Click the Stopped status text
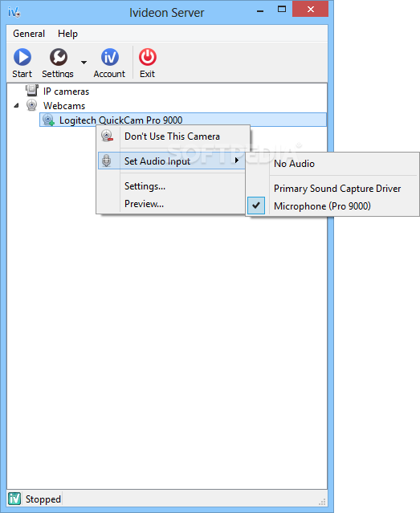The height and width of the screenshot is (513, 420). coord(43,499)
